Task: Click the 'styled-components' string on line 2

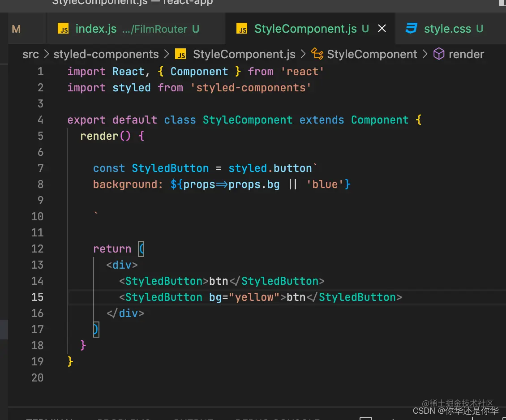Action: 251,87
